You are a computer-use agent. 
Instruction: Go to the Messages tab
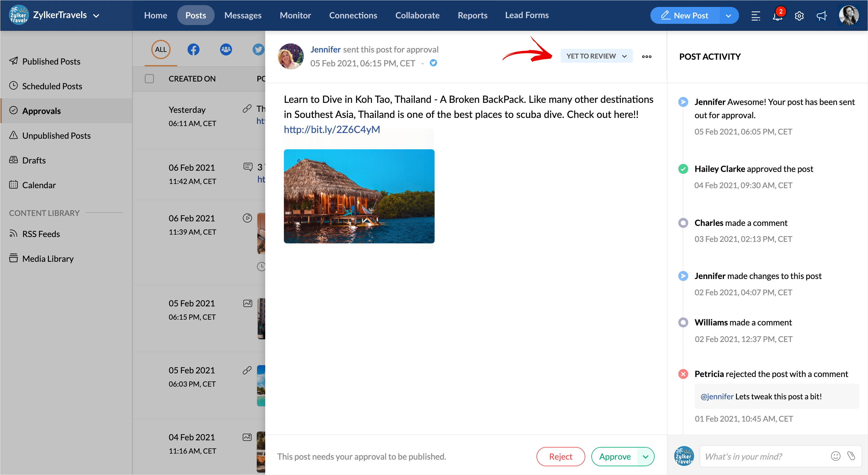pyautogui.click(x=243, y=15)
